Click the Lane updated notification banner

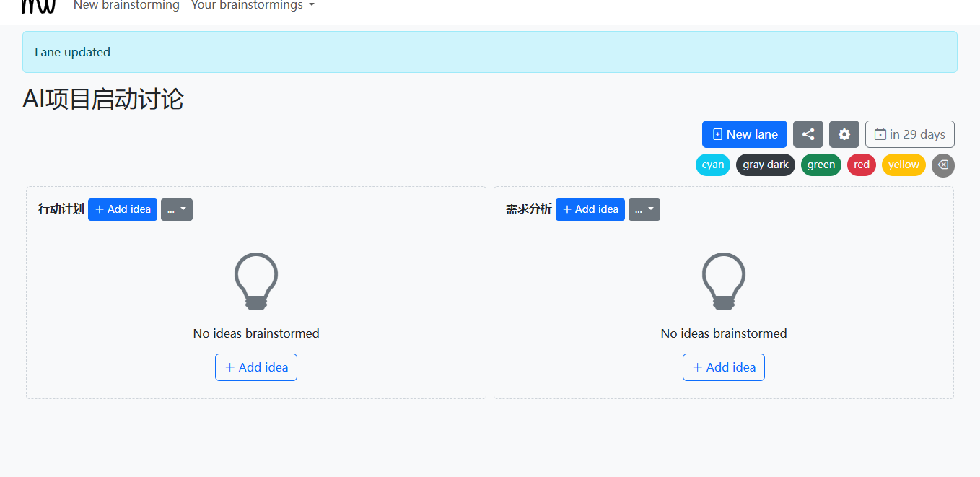(490, 52)
